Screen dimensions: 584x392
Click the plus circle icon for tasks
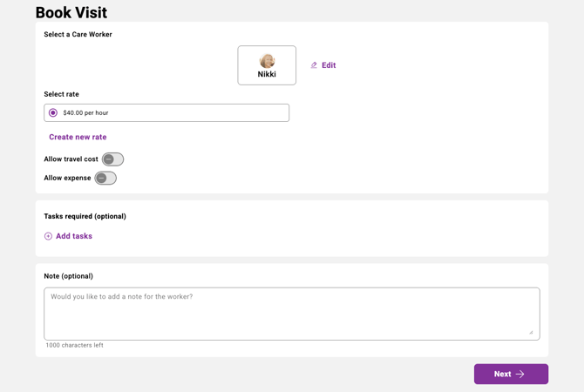[49, 236]
